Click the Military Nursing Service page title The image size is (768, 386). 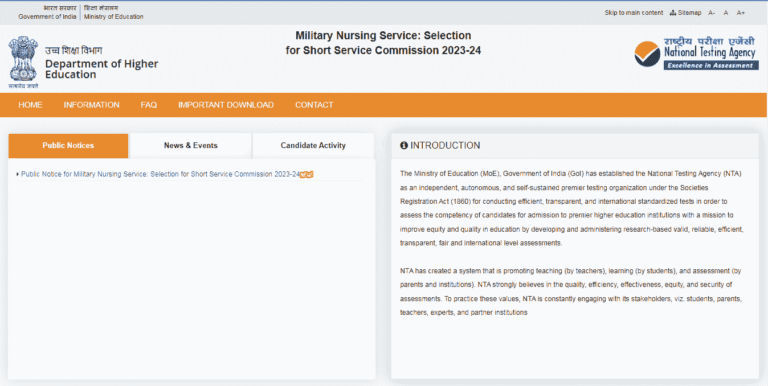coord(383,43)
